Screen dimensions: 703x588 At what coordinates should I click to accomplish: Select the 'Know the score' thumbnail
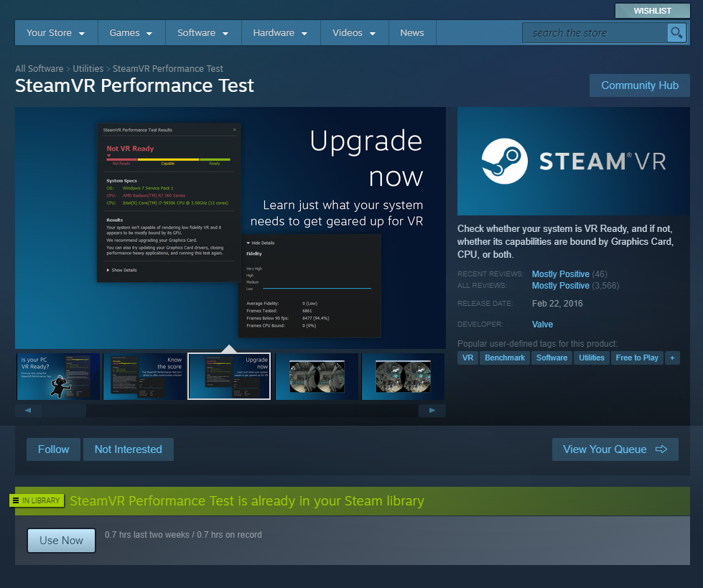click(x=144, y=376)
